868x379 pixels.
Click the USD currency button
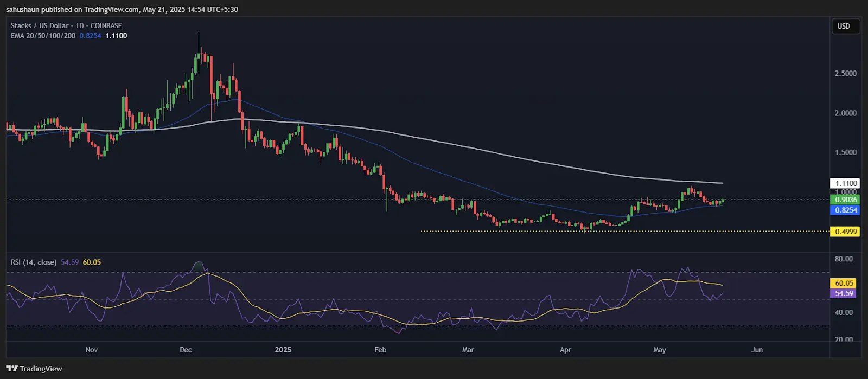click(x=846, y=26)
